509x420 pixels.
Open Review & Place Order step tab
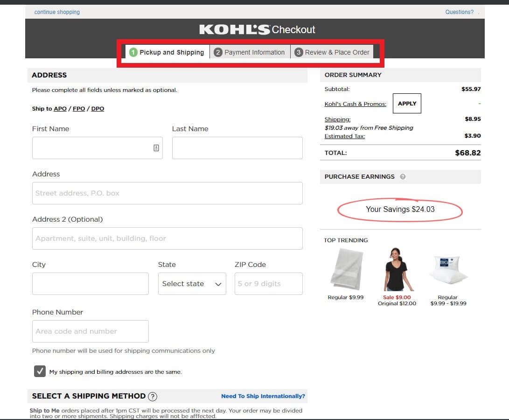332,52
